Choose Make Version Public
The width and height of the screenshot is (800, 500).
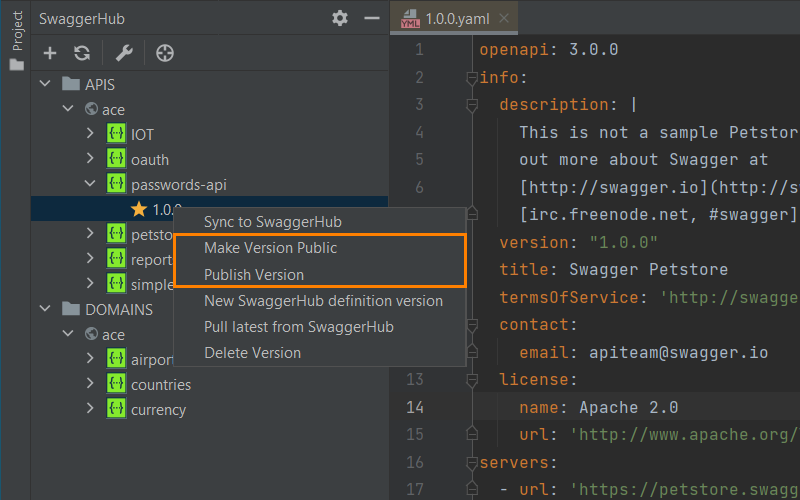click(x=270, y=248)
